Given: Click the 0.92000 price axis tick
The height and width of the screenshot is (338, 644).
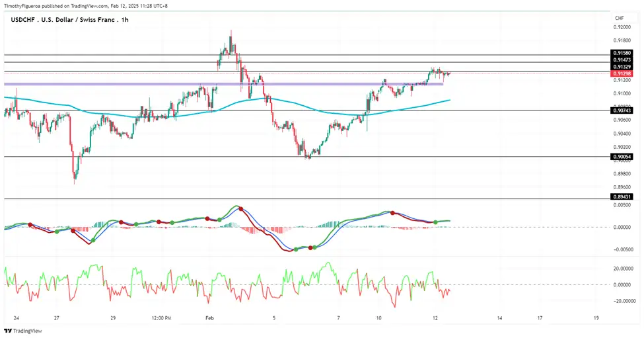Looking at the screenshot, I should (622, 27).
